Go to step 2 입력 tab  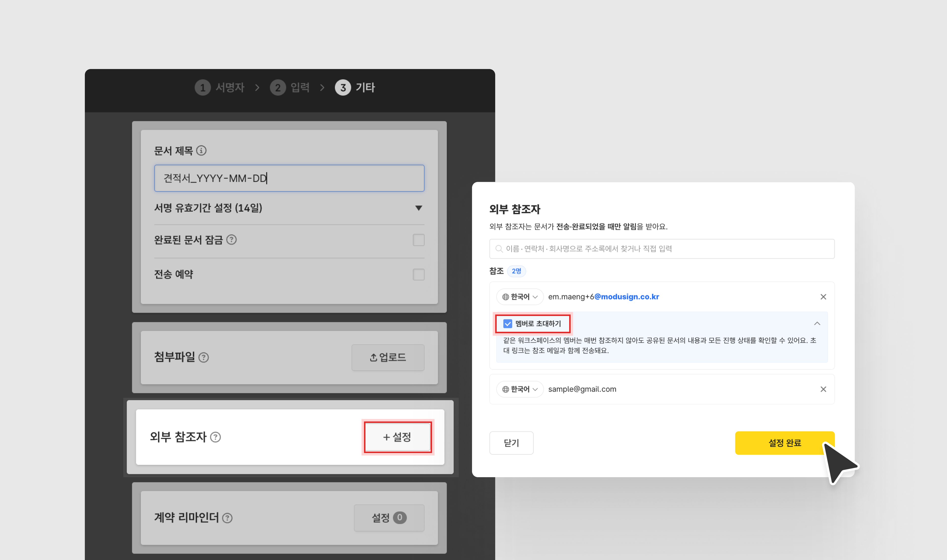(290, 87)
